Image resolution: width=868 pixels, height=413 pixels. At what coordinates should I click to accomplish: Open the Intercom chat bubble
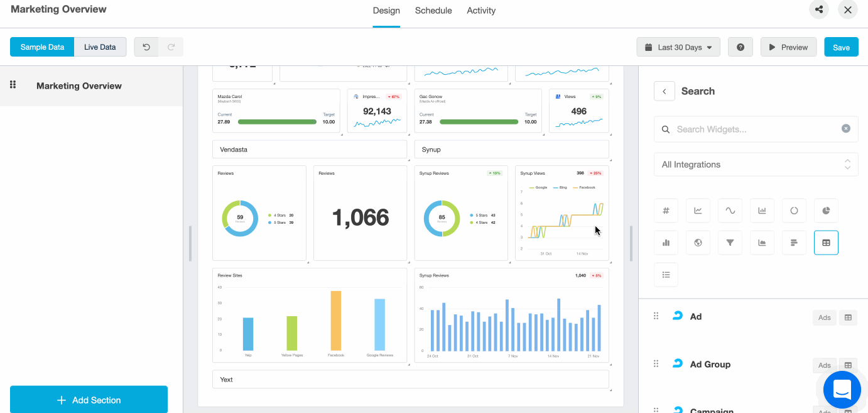pos(842,390)
